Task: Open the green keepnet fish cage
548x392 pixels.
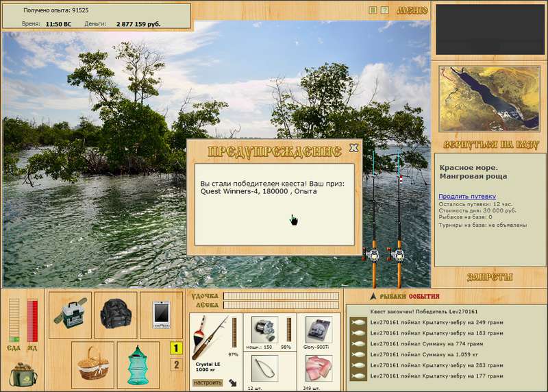Action: coord(138,365)
